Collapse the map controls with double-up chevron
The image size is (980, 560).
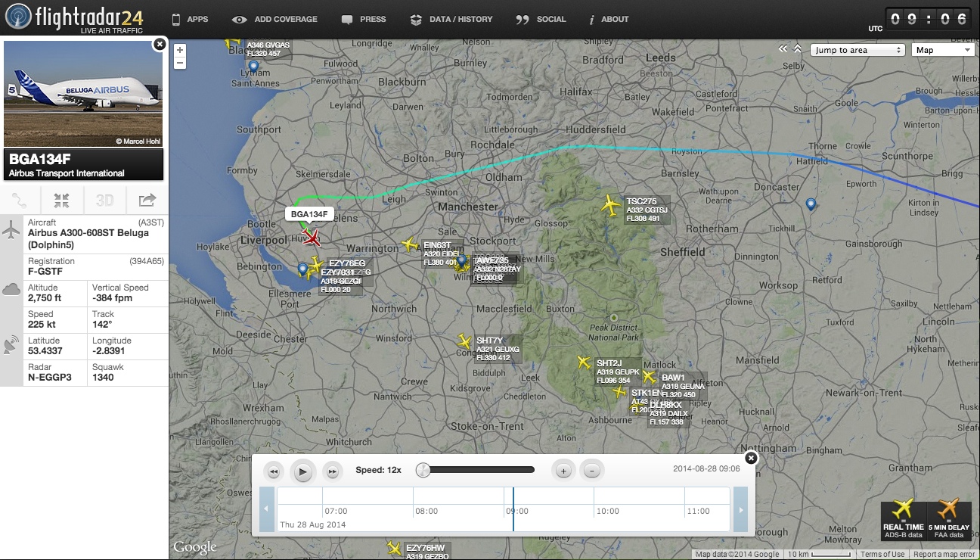[798, 49]
